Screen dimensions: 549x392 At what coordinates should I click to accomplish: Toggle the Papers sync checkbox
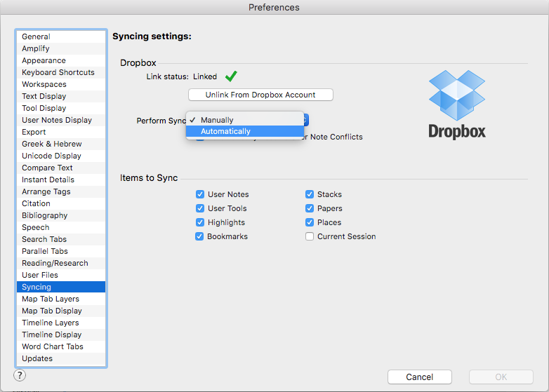(x=310, y=208)
